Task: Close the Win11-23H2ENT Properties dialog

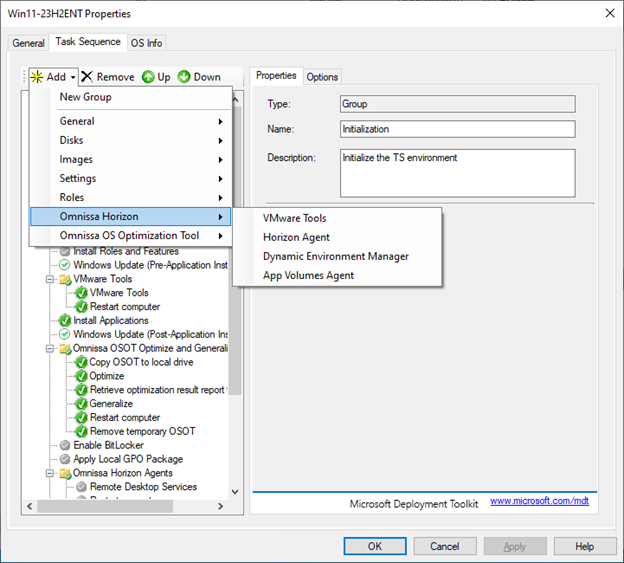Action: [610, 13]
